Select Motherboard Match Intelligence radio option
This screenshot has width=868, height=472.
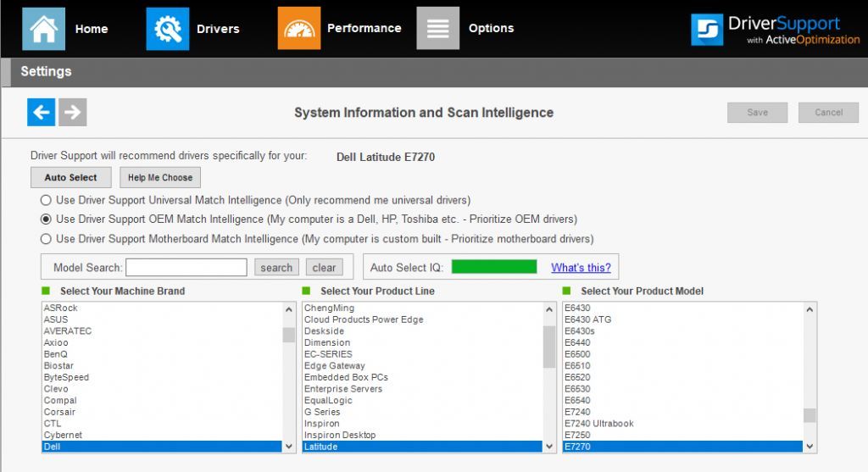point(46,239)
